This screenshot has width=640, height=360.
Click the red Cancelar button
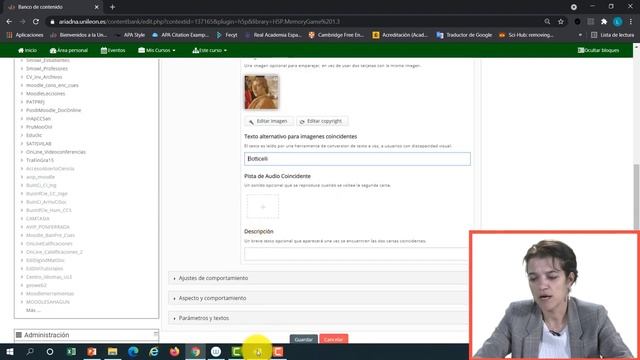tap(333, 339)
